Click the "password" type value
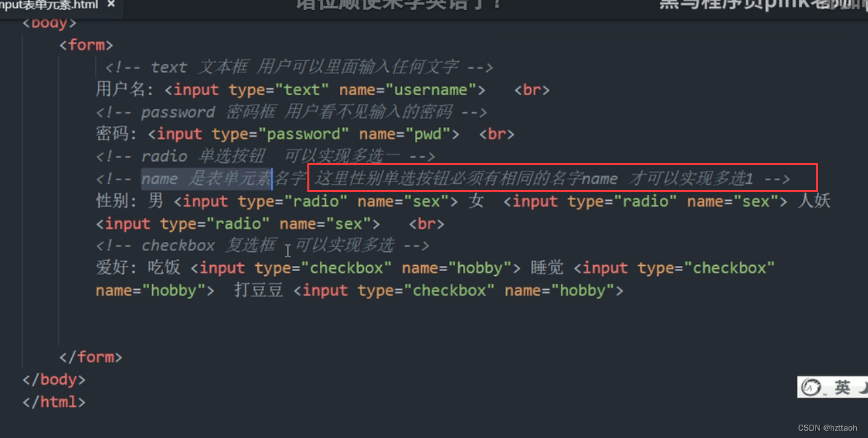The width and height of the screenshot is (868, 438). tap(303, 134)
